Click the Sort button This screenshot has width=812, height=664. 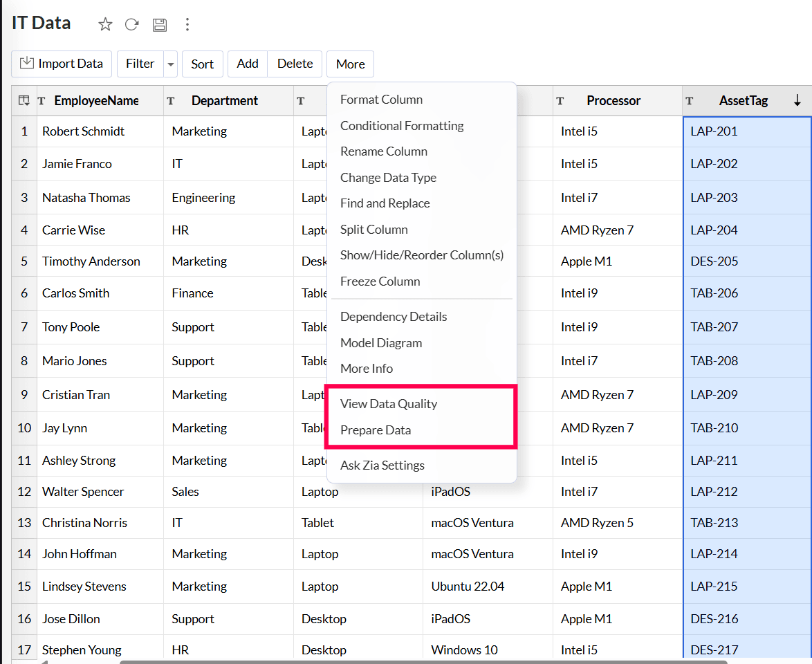202,64
